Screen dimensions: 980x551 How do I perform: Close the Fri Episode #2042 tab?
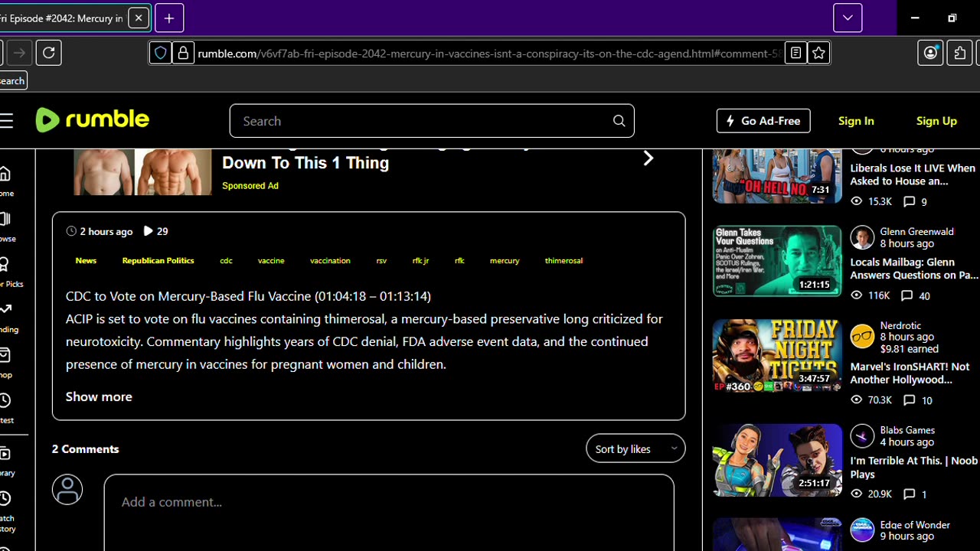tap(139, 18)
